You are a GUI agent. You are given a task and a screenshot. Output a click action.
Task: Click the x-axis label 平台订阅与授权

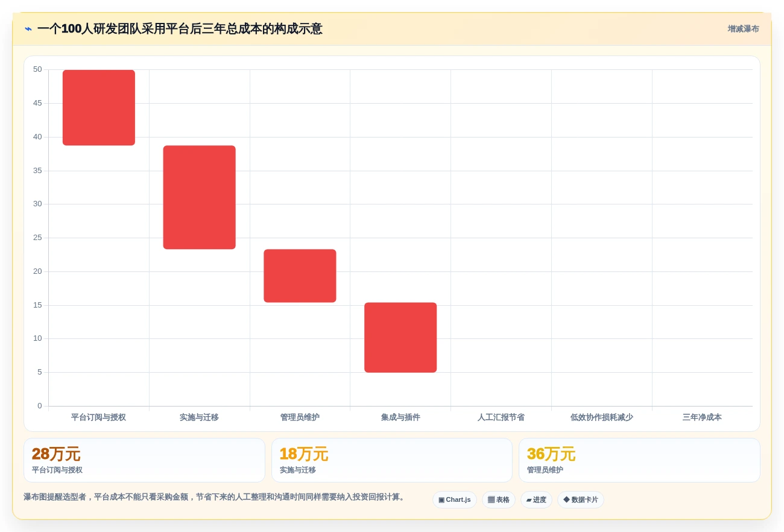click(98, 417)
